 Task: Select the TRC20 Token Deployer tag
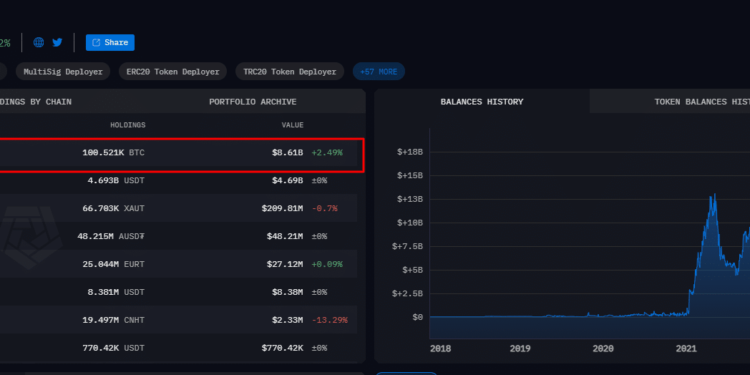tap(289, 72)
